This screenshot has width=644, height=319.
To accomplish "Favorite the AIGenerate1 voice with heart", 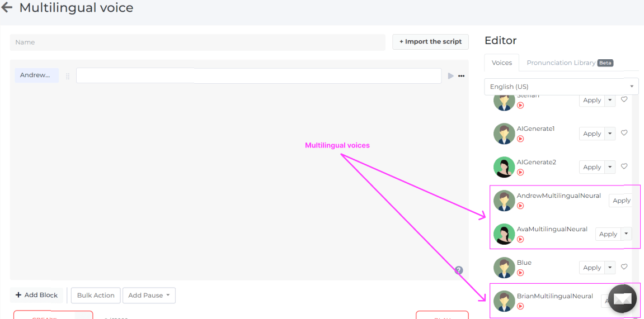I will 624,133.
